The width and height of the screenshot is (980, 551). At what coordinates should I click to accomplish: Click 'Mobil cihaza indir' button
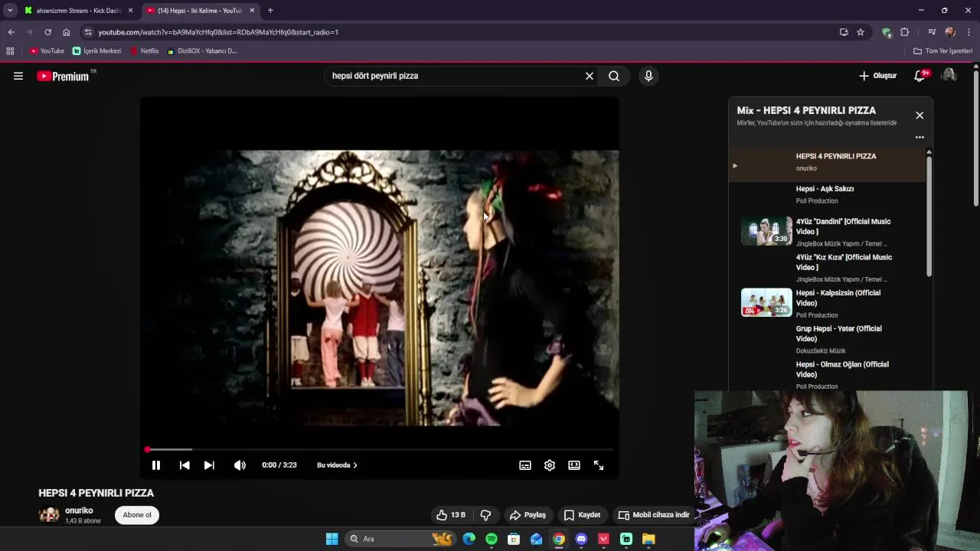click(654, 515)
